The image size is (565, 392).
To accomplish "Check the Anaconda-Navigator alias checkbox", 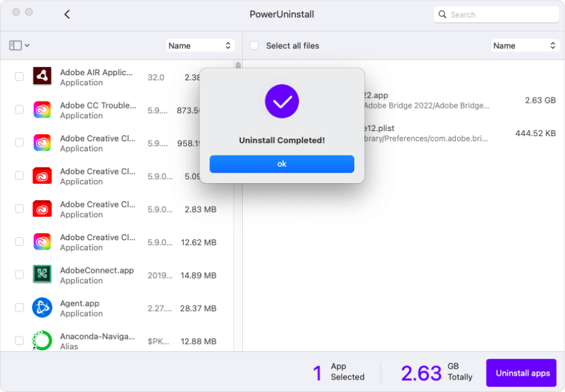I will pos(19,341).
